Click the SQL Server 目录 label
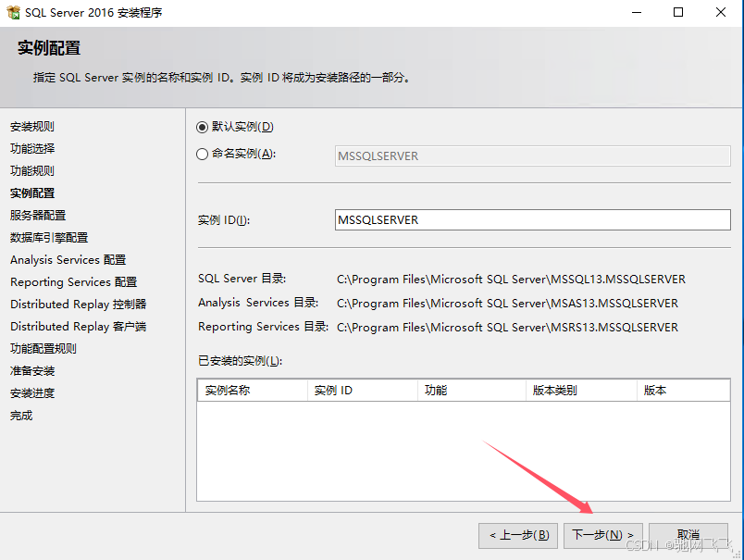 242,279
